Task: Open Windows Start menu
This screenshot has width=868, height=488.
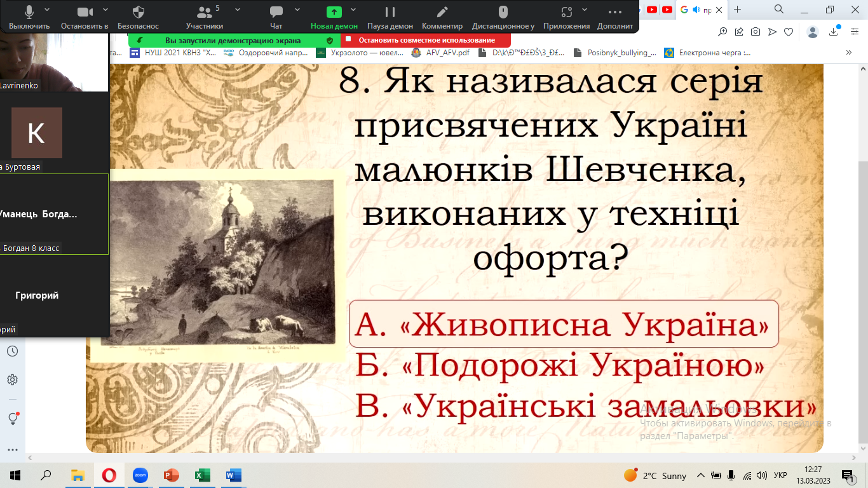Action: pos(15,475)
